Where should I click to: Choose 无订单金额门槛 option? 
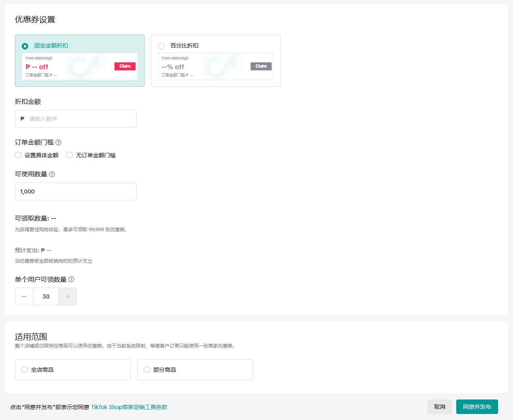coord(70,155)
